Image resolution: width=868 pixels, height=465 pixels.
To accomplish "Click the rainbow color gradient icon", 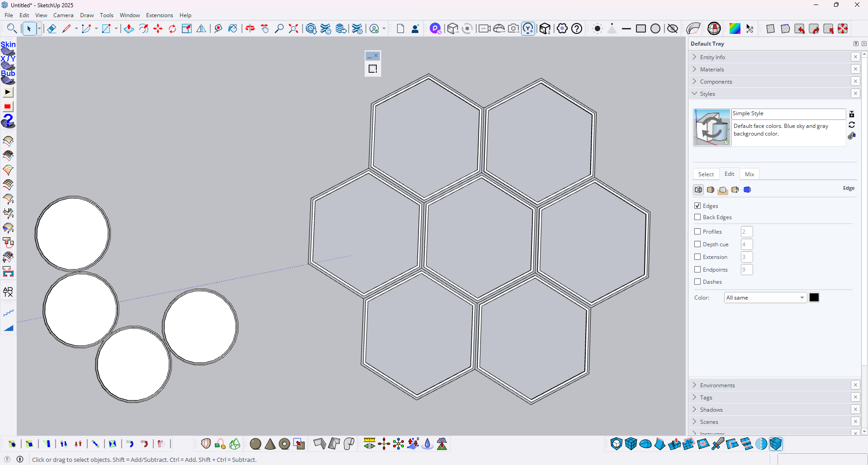I will (x=735, y=29).
